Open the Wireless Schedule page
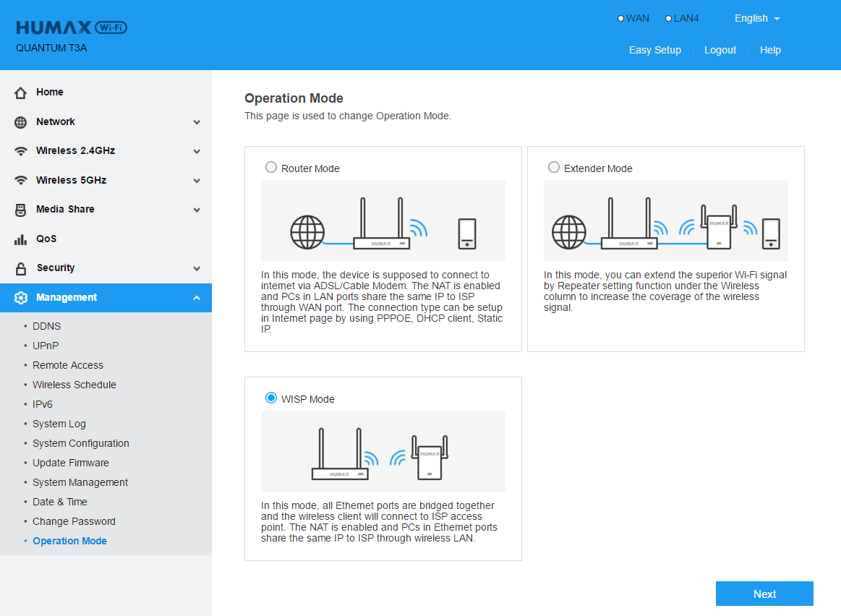The height and width of the screenshot is (616, 841). tap(74, 385)
